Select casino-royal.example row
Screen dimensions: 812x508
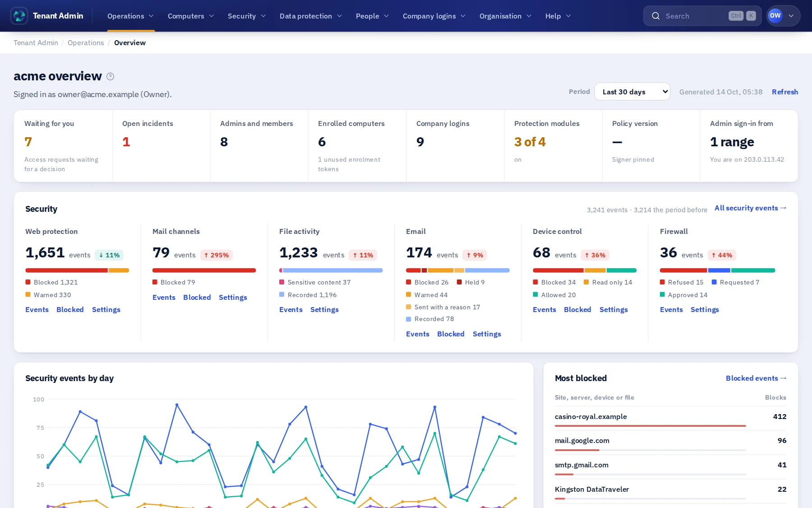click(670, 418)
